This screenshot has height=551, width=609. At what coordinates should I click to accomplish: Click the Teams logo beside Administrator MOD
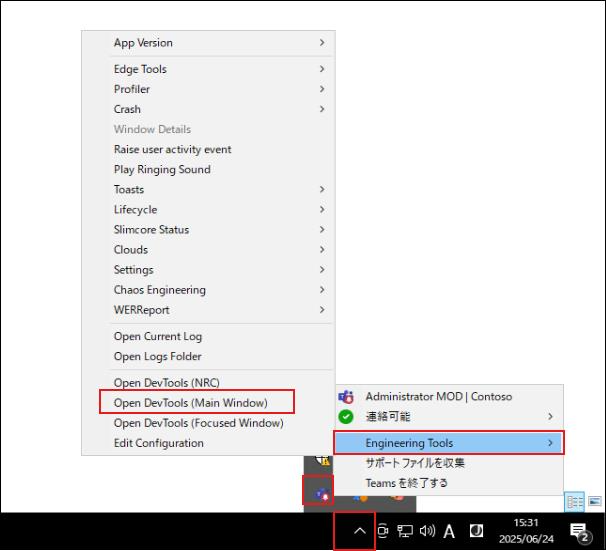pyautogui.click(x=346, y=396)
